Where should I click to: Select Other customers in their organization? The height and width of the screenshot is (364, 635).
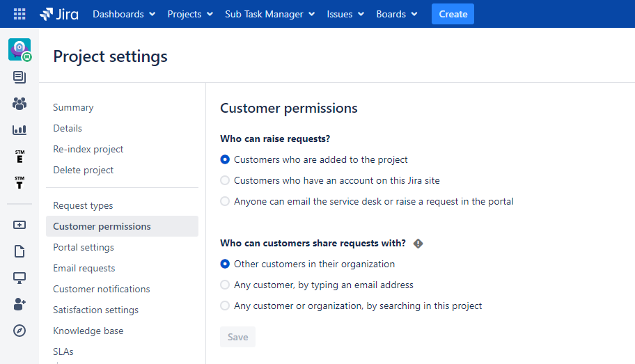click(x=225, y=264)
